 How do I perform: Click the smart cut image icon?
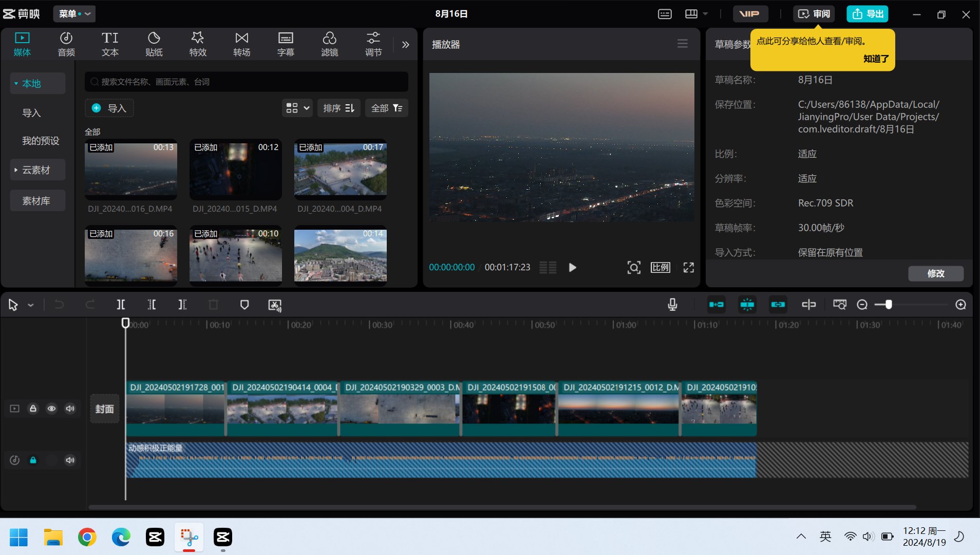pos(275,305)
